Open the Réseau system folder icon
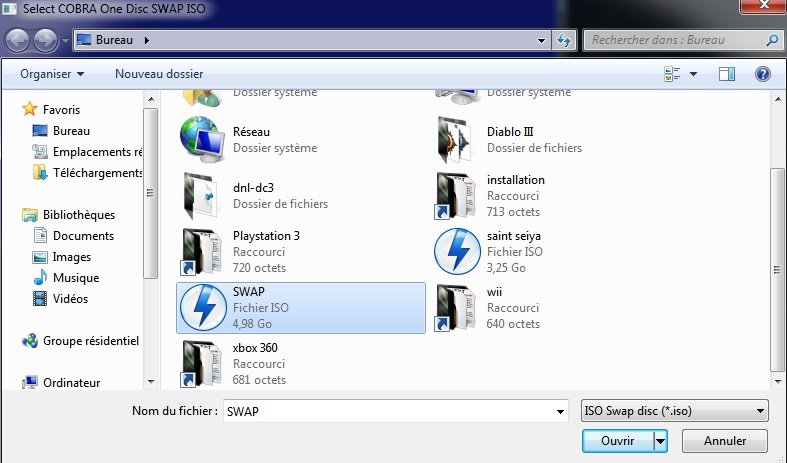Image resolution: width=787 pixels, height=463 pixels. 203,139
